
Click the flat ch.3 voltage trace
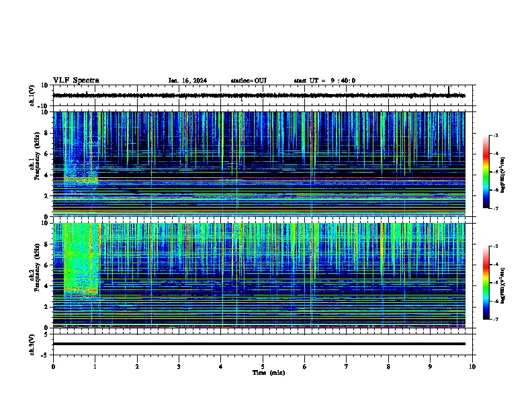pos(259,344)
